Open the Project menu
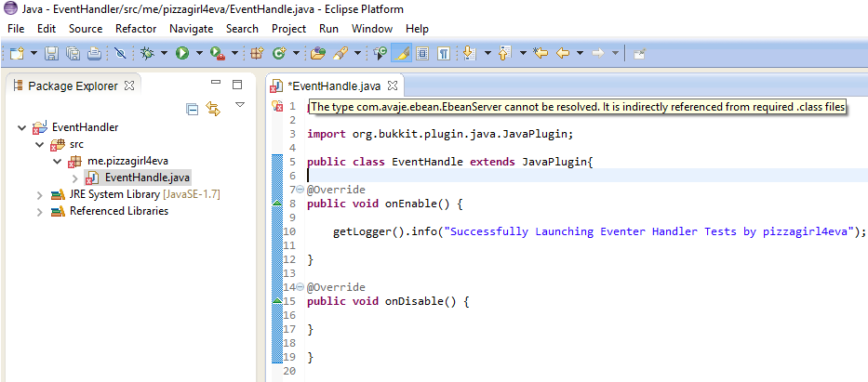Viewport: 868px width, 382px height. (x=288, y=29)
